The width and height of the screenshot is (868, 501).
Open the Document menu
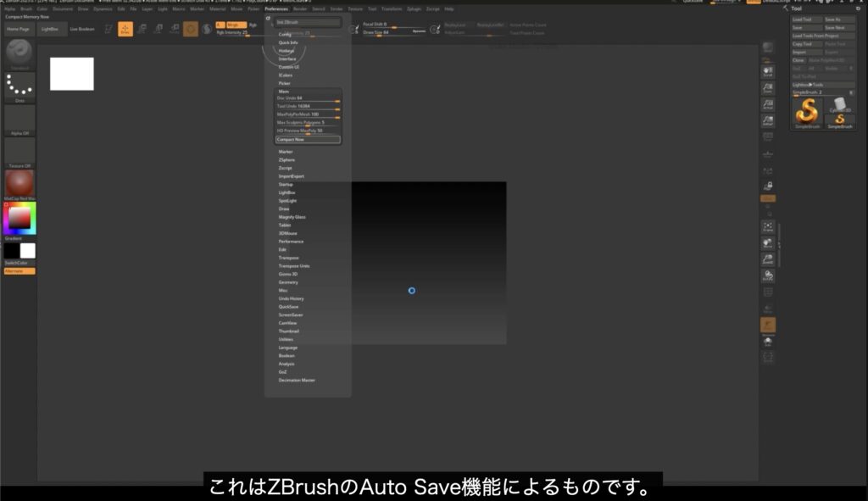(x=63, y=8)
